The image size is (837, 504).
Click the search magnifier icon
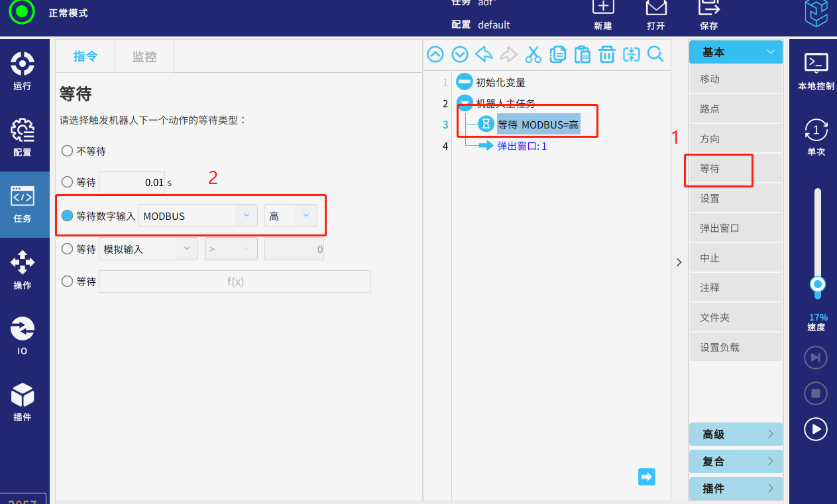point(655,54)
